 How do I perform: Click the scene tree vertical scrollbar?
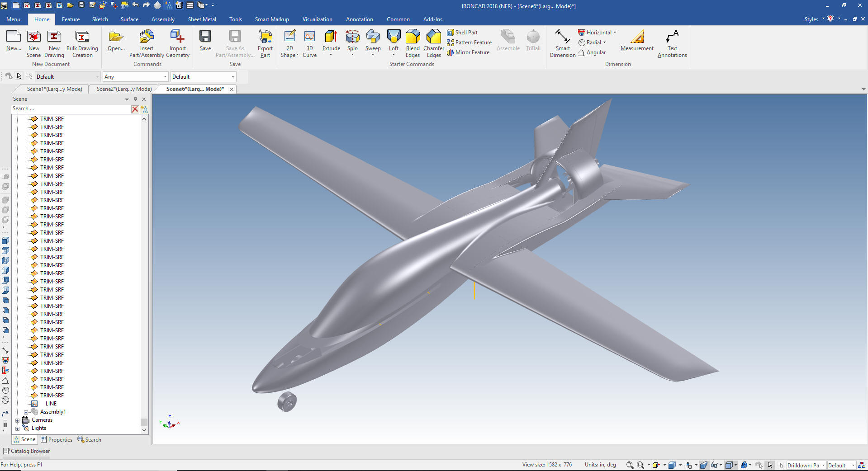pos(144,271)
